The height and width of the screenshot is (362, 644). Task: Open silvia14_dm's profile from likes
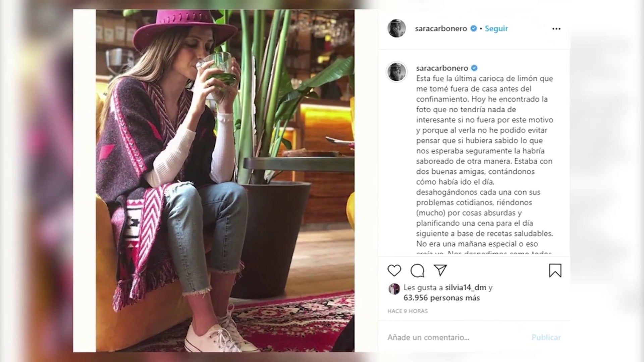coord(466,288)
